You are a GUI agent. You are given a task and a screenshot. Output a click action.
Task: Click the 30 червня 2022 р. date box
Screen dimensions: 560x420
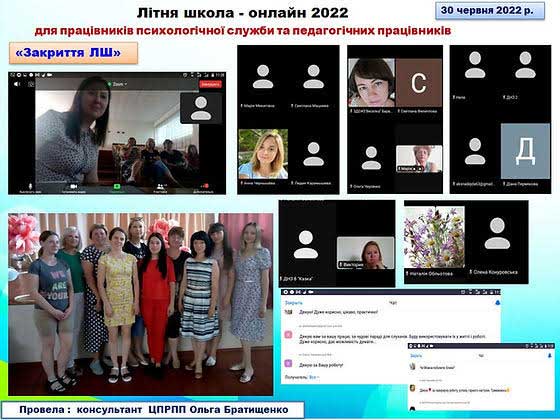[x=490, y=11]
